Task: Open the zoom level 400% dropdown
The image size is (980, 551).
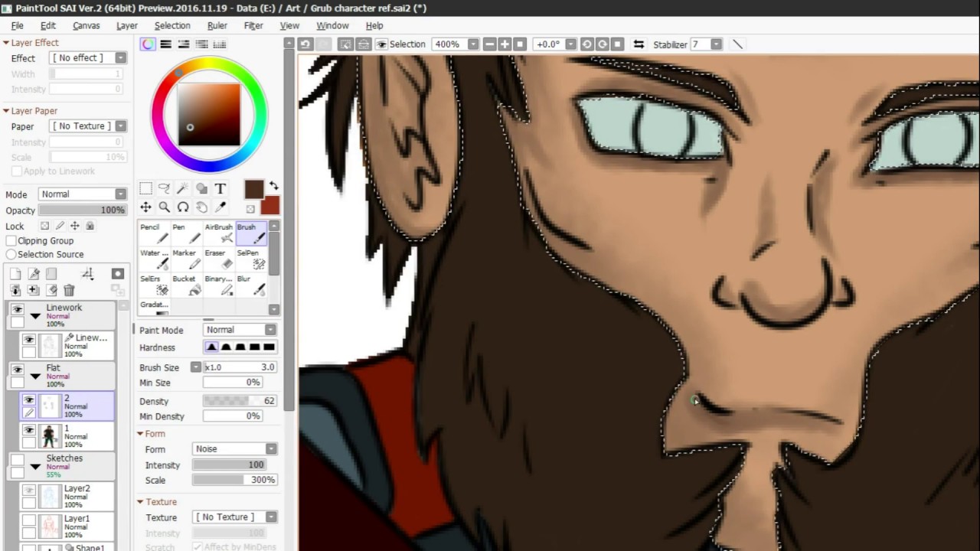Action: point(473,44)
